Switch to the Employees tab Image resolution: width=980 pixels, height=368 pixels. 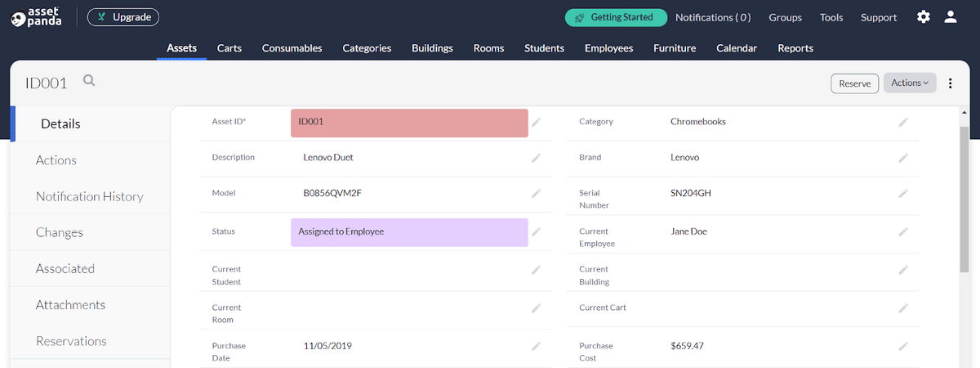608,48
